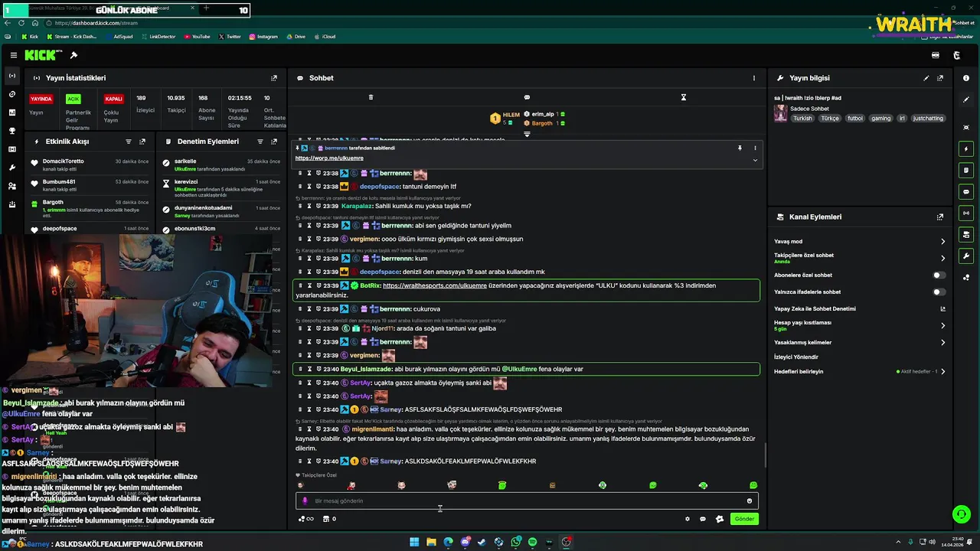This screenshot has height=551, width=980.
Task: Click İzleyici Yönlendir
Action: (796, 357)
